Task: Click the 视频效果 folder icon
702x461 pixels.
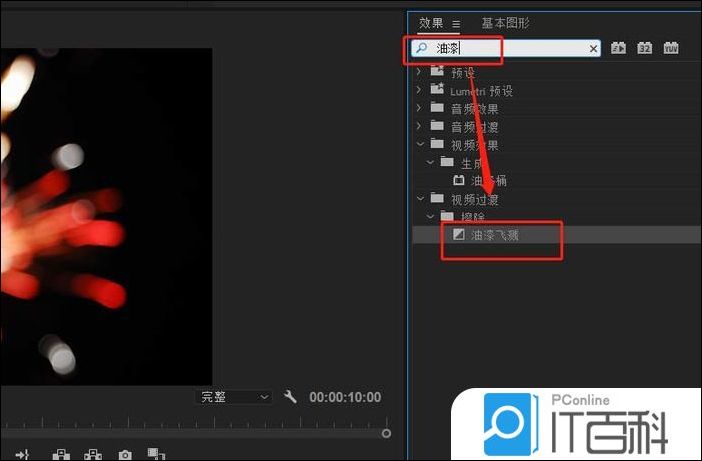Action: 437,144
